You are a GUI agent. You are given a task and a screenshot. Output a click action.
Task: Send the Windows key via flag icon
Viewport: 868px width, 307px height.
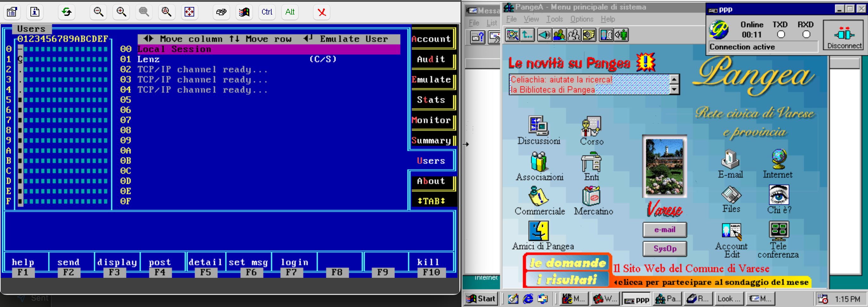click(244, 12)
